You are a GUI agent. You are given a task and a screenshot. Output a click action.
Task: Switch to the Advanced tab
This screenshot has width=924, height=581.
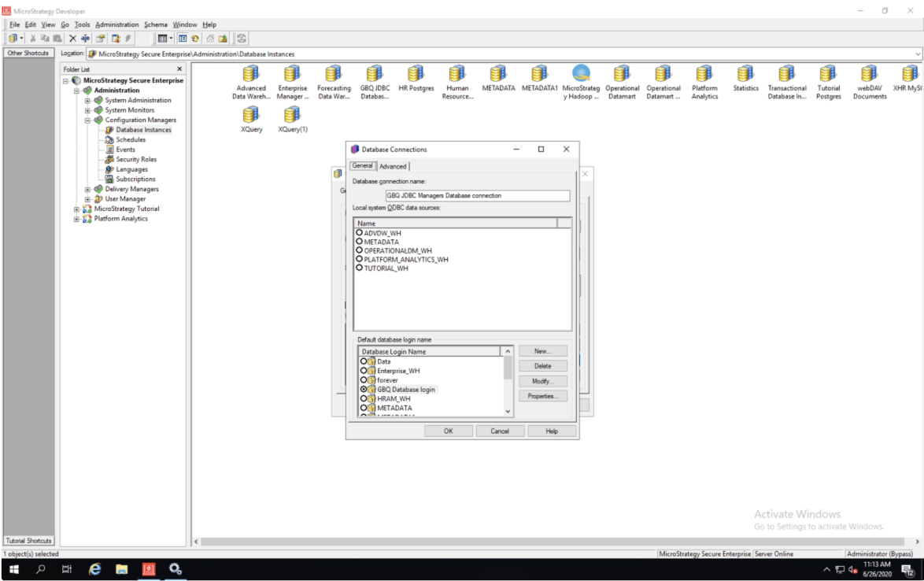click(x=393, y=166)
